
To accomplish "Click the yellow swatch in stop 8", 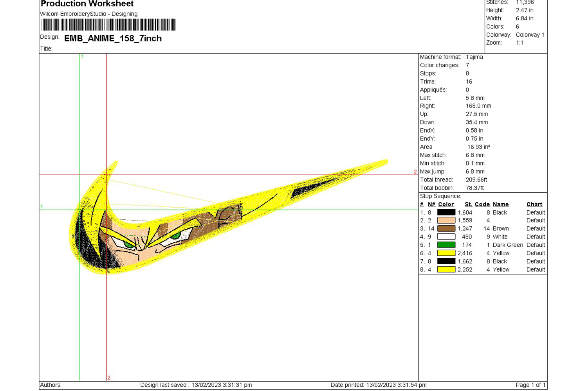I will [446, 270].
